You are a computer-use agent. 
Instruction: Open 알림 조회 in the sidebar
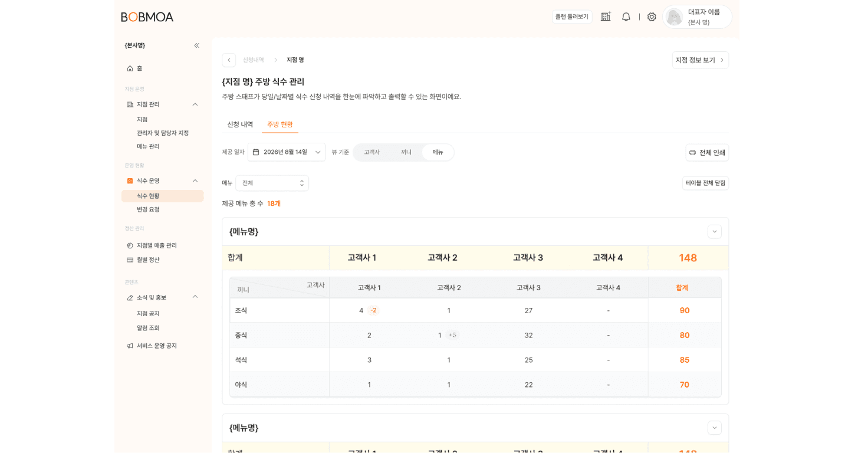[x=148, y=327]
